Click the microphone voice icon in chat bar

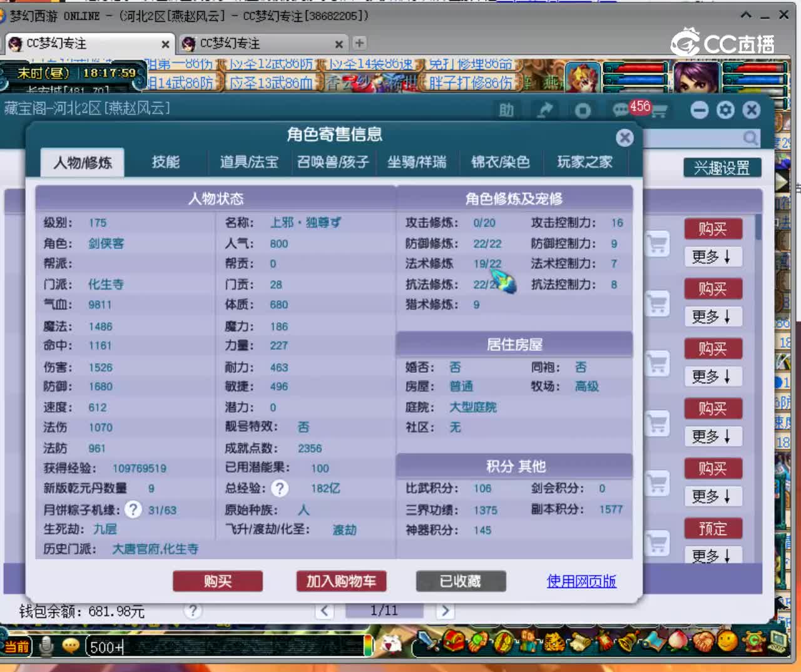point(46,646)
